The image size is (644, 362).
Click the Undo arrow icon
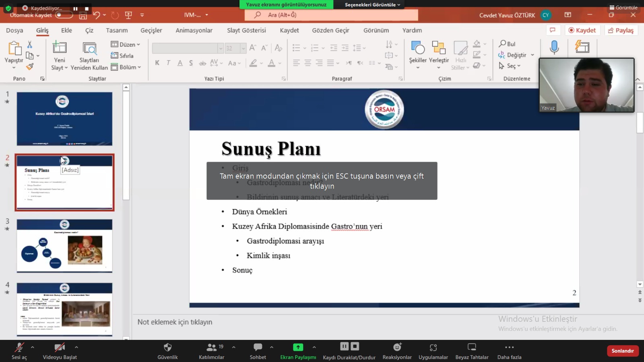pyautogui.click(x=96, y=15)
